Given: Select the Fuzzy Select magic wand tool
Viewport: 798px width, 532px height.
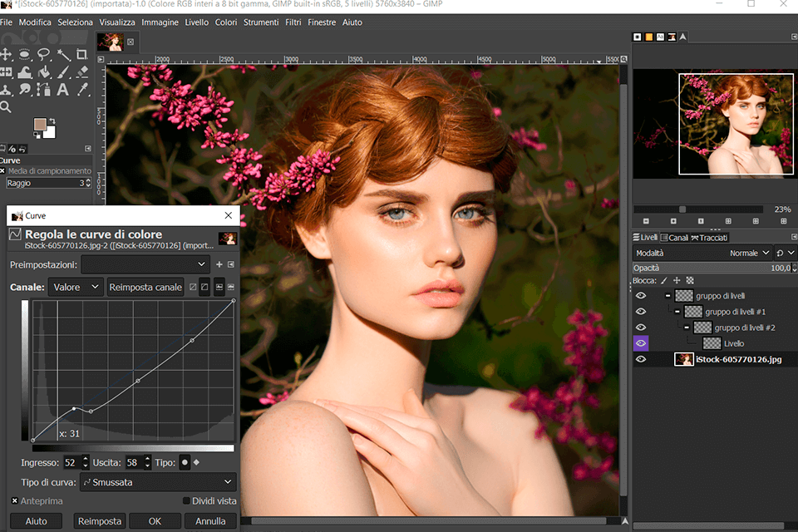Looking at the screenshot, I should (x=63, y=55).
